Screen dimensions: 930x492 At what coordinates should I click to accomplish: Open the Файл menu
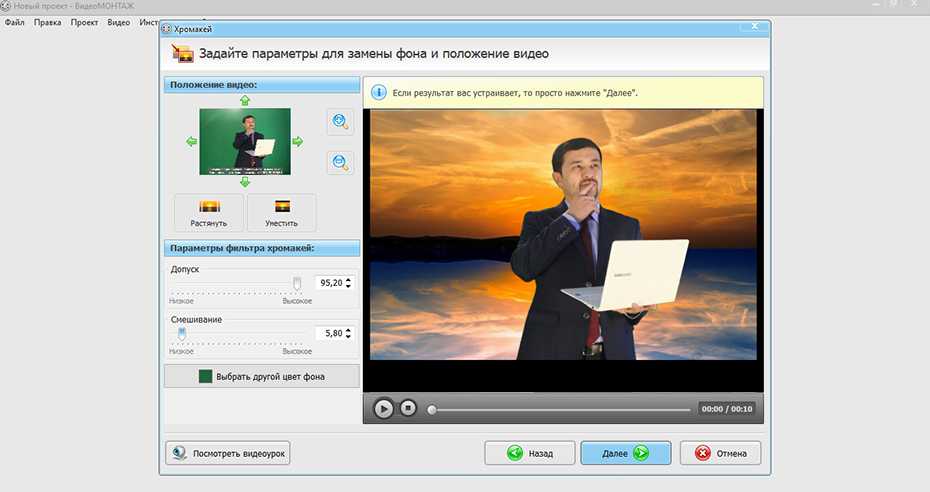14,22
